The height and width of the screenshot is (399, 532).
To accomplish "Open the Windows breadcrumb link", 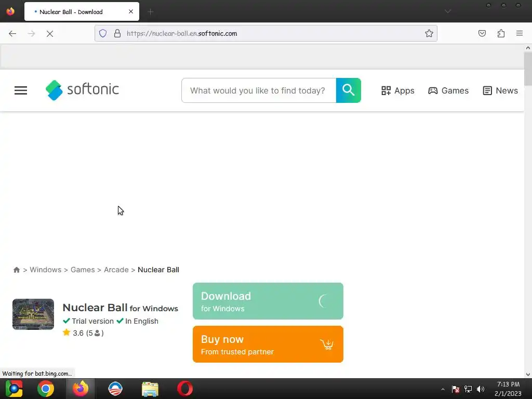I will point(46,270).
